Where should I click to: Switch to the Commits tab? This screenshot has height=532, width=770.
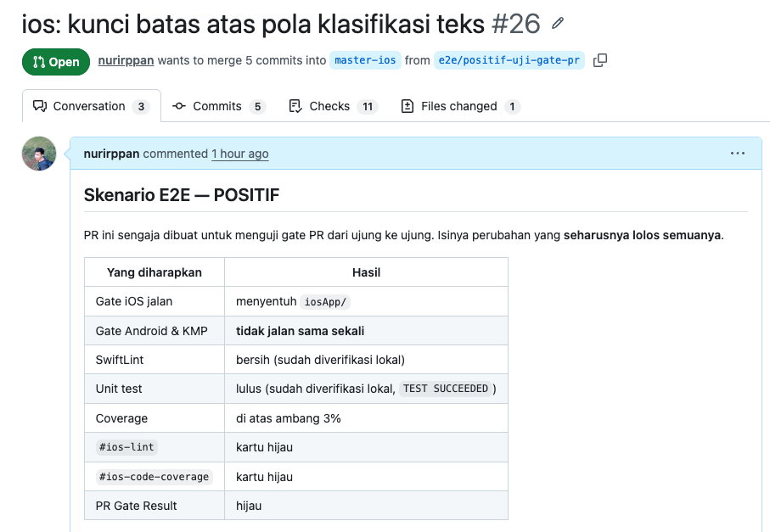click(x=218, y=107)
